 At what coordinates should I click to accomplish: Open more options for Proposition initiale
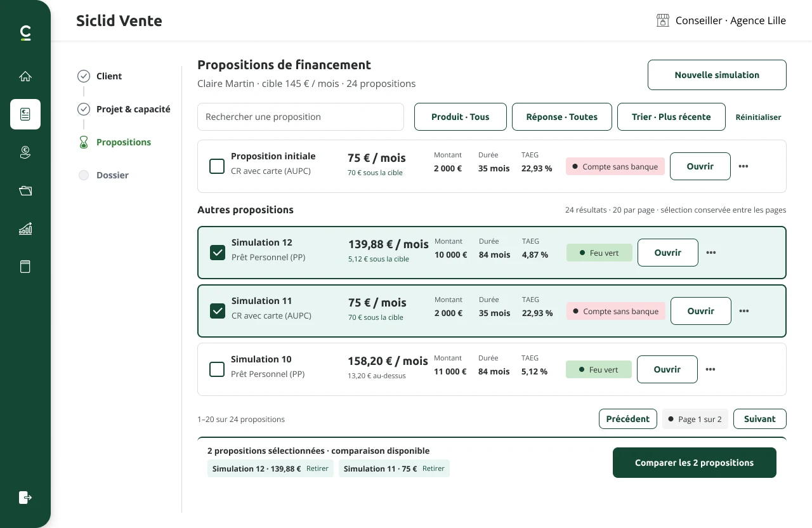(743, 166)
